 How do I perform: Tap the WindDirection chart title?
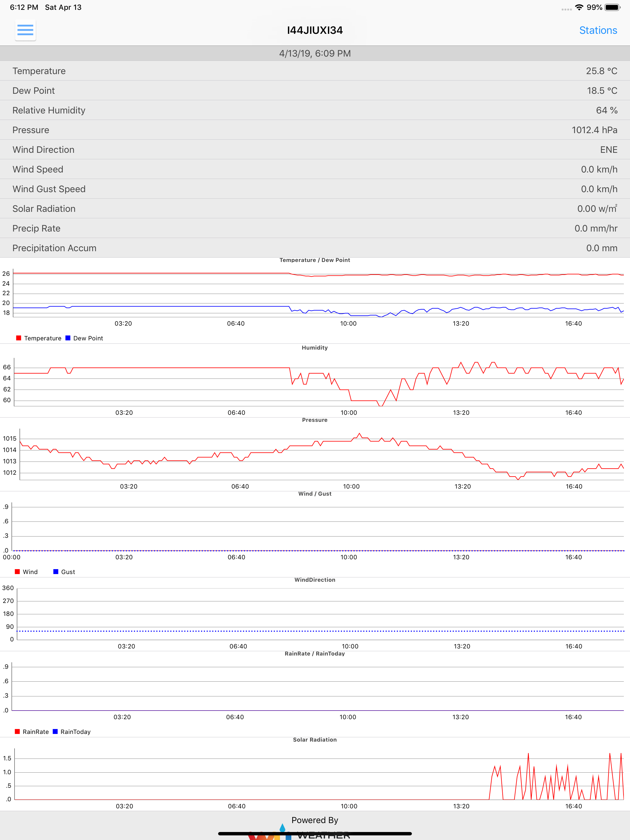coord(315,580)
